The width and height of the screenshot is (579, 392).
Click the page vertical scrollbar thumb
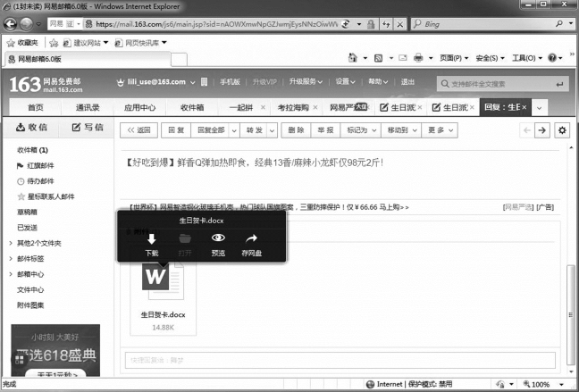(x=571, y=315)
